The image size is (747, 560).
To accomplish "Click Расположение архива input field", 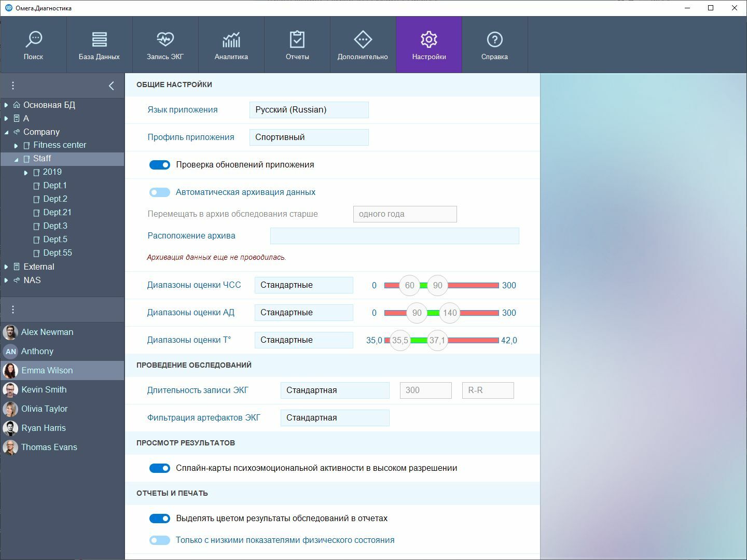I will [x=395, y=236].
